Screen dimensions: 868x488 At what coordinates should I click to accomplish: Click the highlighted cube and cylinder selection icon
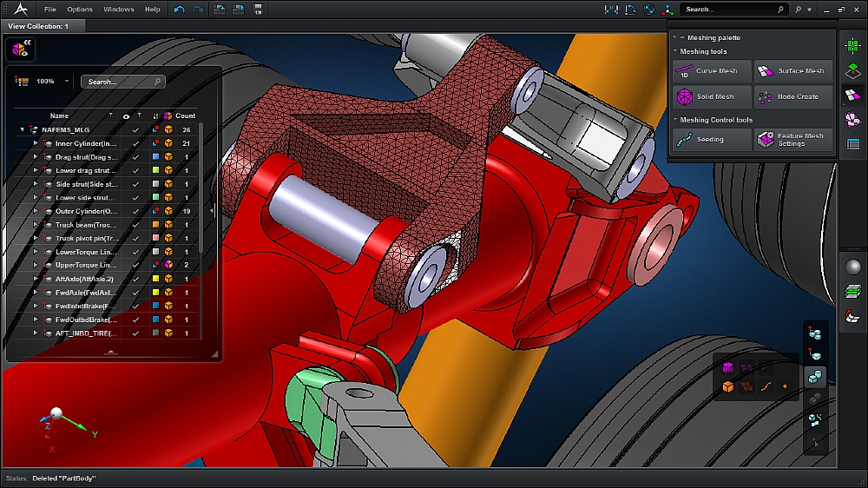pyautogui.click(x=815, y=377)
